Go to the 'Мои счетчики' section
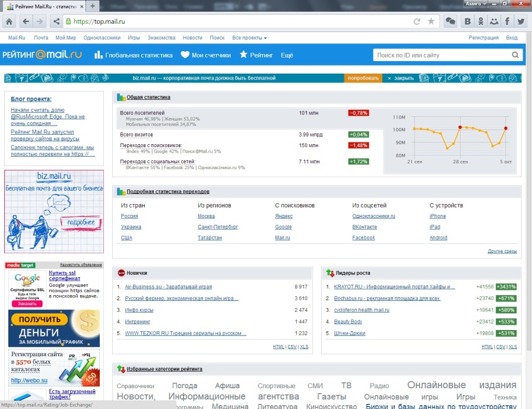The image size is (532, 409). coord(206,55)
